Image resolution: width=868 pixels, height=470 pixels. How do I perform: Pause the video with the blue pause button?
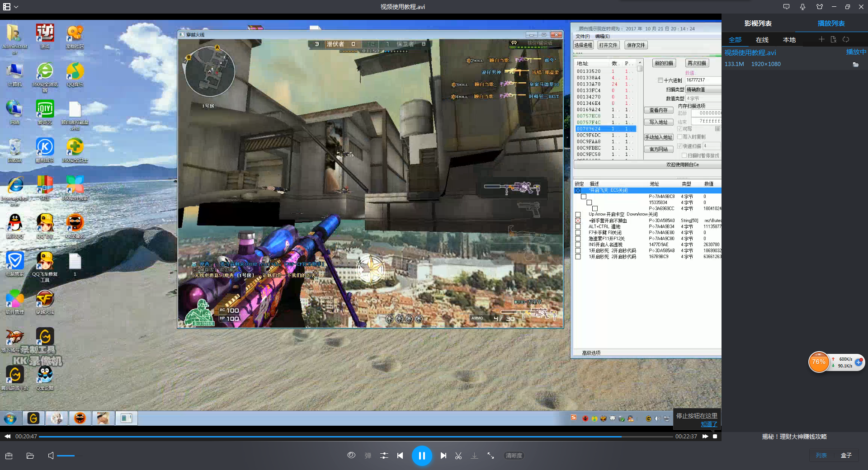tap(421, 456)
